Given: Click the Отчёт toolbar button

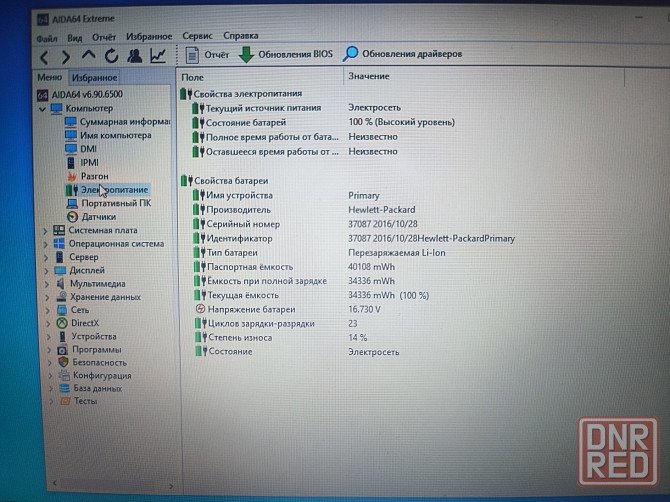Looking at the screenshot, I should tap(207, 55).
